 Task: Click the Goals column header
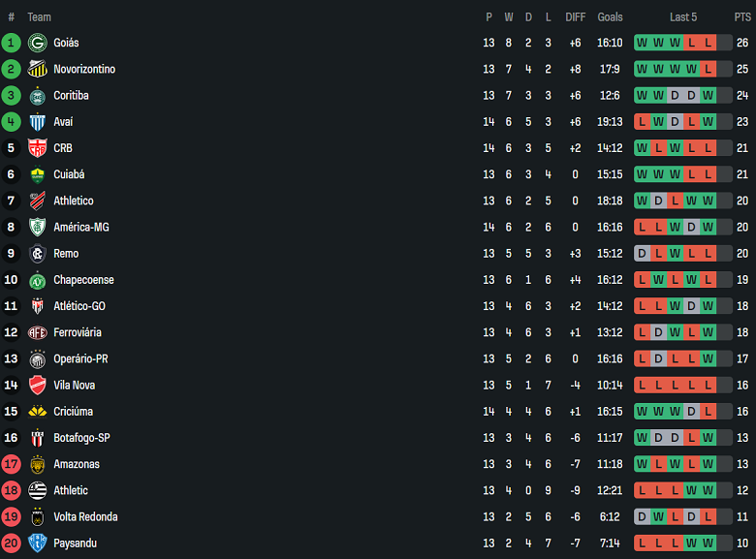(x=610, y=16)
